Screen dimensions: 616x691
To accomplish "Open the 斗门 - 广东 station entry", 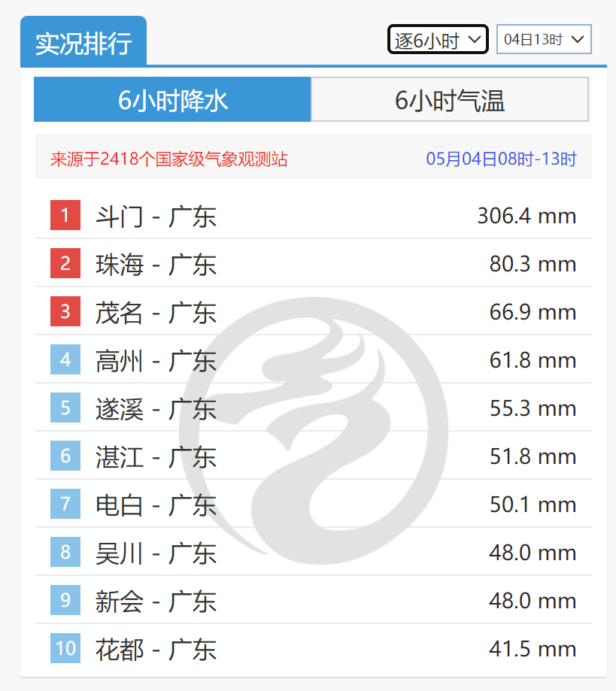I will click(x=156, y=217).
